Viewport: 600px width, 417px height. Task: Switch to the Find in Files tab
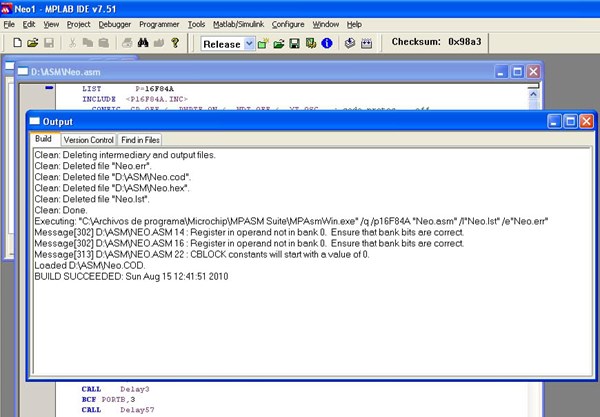(140, 140)
